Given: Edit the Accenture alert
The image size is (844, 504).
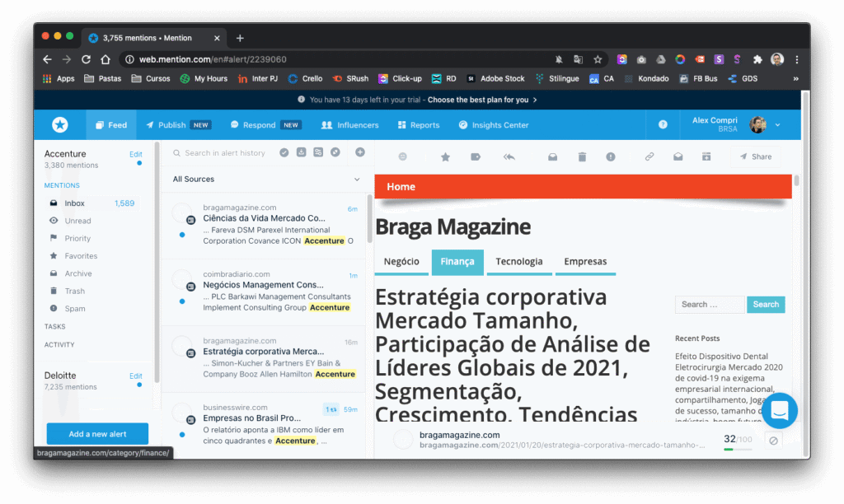Looking at the screenshot, I should pyautogui.click(x=136, y=154).
